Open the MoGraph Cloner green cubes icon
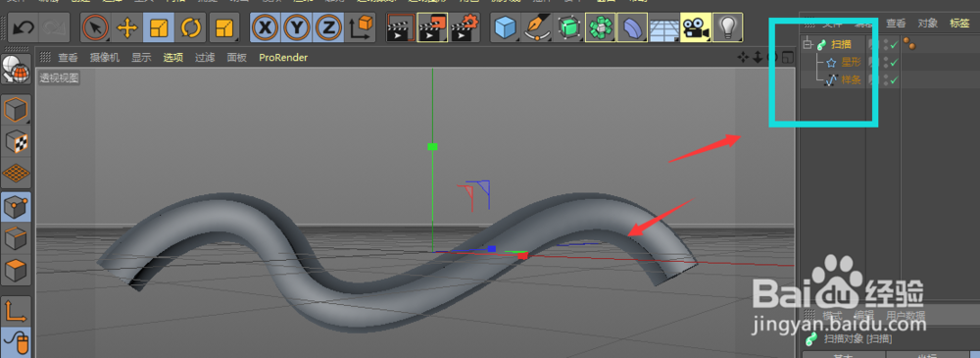Screen dimensions: 980x358 click(x=601, y=27)
